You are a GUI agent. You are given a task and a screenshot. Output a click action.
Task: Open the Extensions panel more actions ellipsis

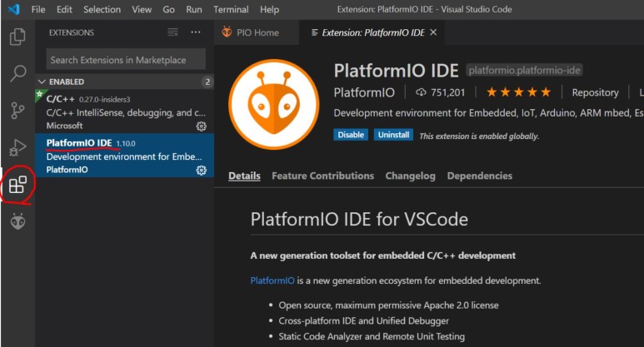tap(196, 32)
